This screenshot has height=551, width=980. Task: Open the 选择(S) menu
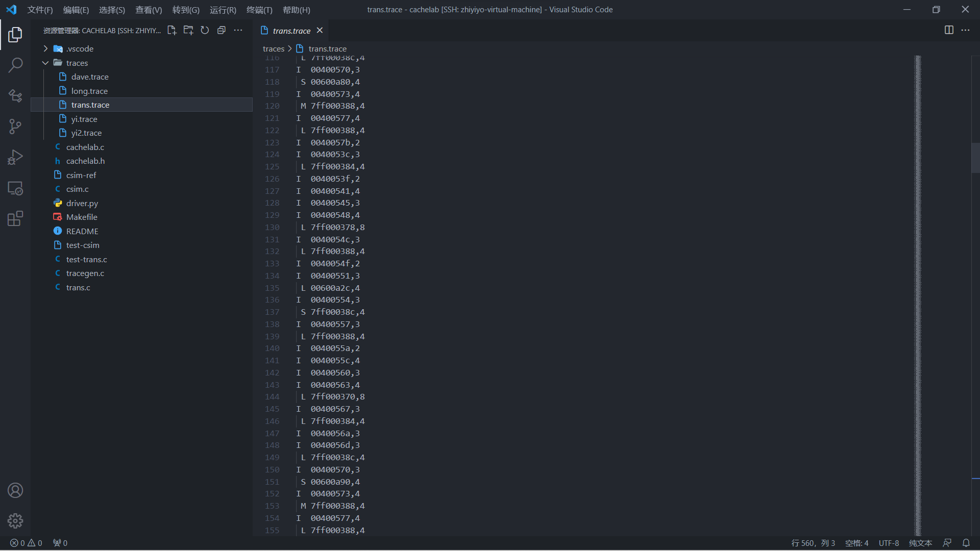pos(112,10)
